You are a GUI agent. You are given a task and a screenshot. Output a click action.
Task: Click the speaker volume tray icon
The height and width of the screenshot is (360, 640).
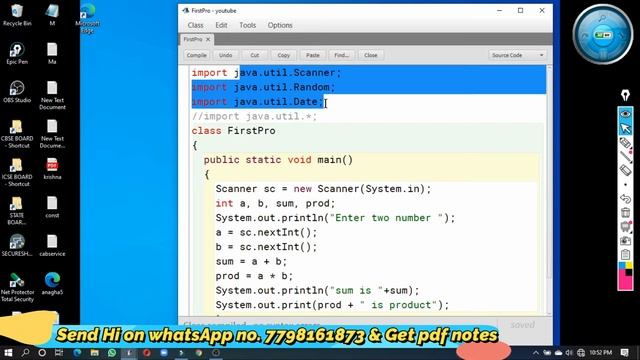point(569,353)
